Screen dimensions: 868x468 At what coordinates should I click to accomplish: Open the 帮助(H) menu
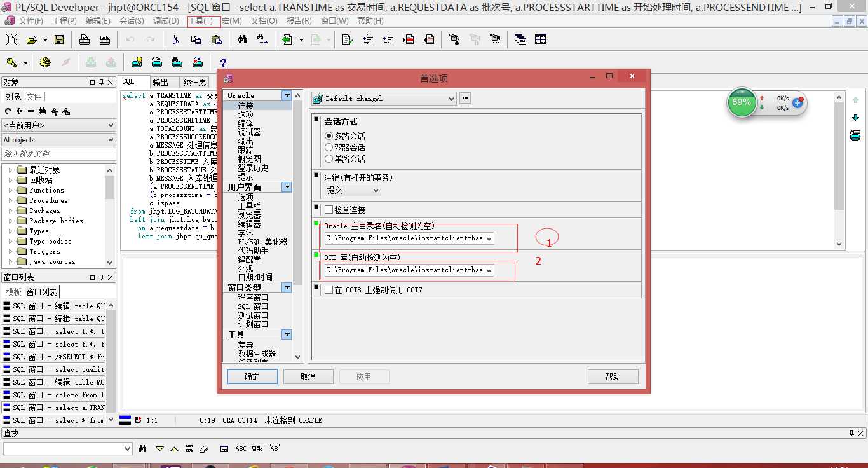click(370, 21)
